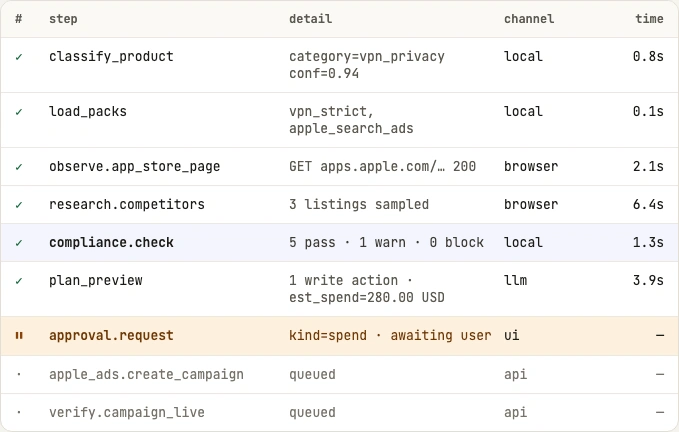Select the research.competitors step name
The height and width of the screenshot is (432, 679).
point(127,204)
